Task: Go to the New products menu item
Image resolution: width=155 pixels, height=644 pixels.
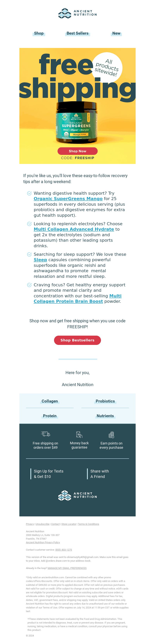Action: pyautogui.click(x=116, y=33)
